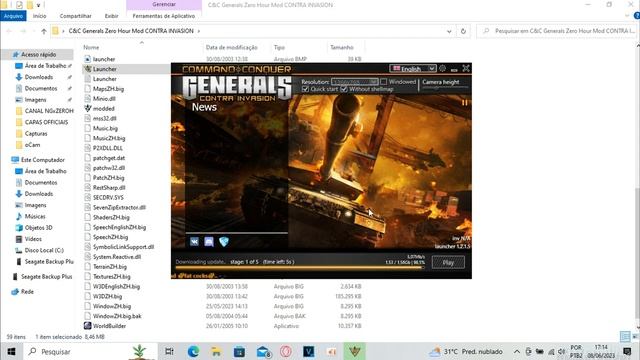Select the Gerenciar contextual tab
This screenshot has height=360, width=640.
coord(164,4)
